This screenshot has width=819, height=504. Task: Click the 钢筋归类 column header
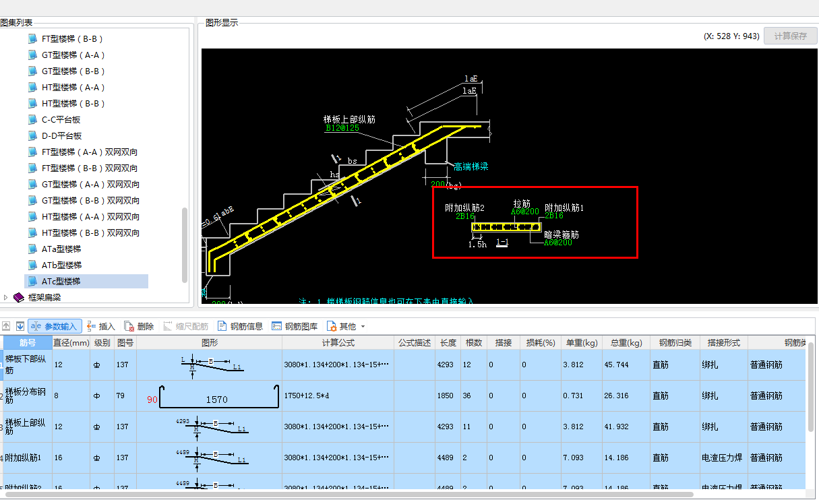click(x=675, y=342)
